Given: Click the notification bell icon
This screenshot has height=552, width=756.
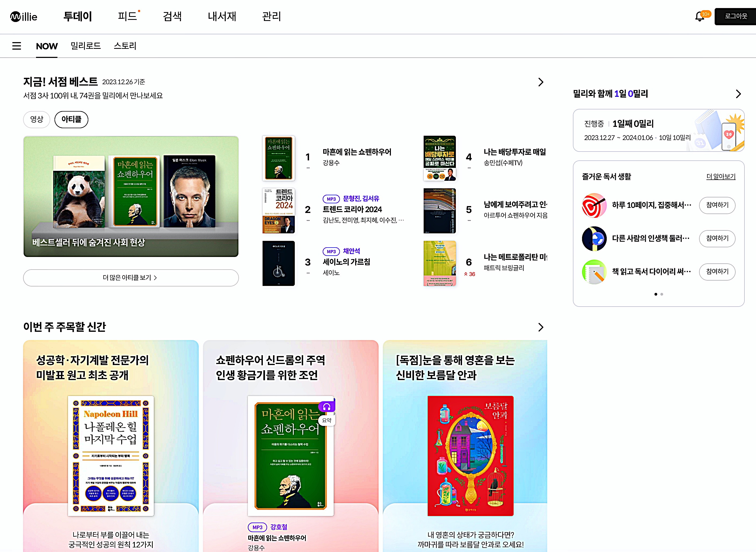Looking at the screenshot, I should tap(700, 16).
